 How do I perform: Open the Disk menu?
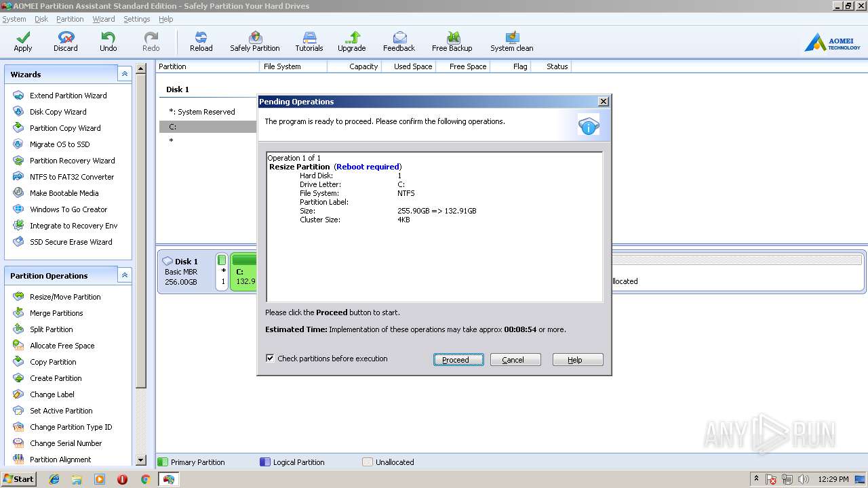pyautogui.click(x=41, y=19)
